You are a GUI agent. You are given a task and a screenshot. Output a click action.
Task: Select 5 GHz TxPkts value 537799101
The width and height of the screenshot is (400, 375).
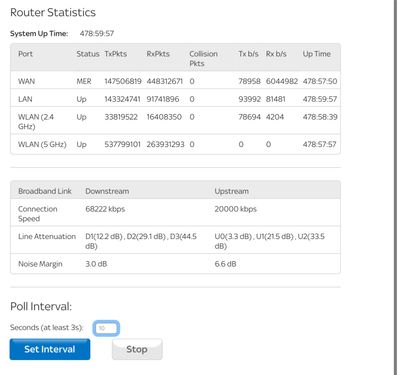pos(122,144)
